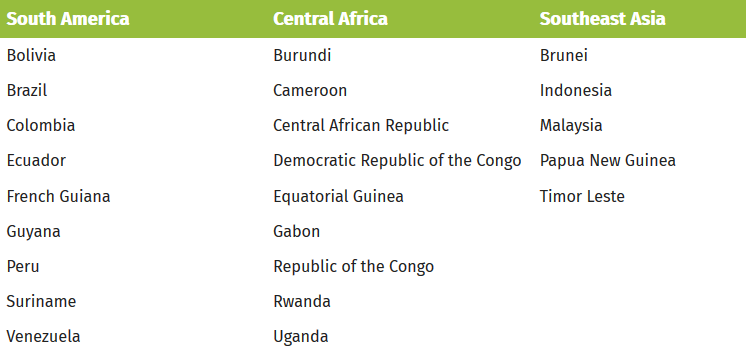
Task: Select Bolivia in the South America column
Action: 31,55
